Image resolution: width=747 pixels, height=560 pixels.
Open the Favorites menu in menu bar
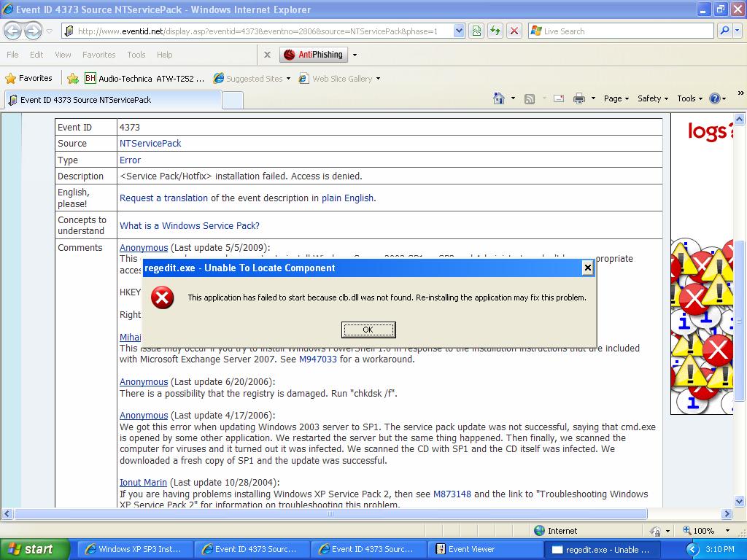[x=98, y=55]
